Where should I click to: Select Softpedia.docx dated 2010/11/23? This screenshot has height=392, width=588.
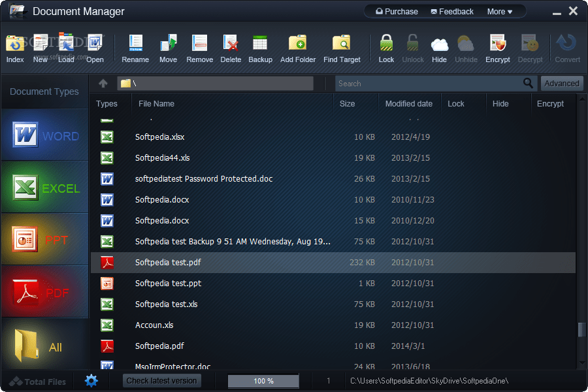pos(333,200)
